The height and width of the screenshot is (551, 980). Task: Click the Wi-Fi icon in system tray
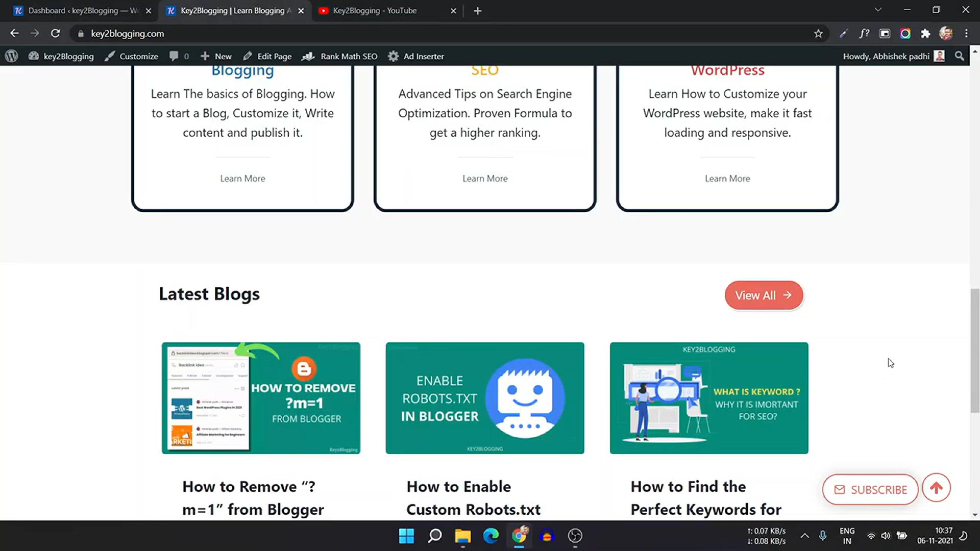pos(871,536)
